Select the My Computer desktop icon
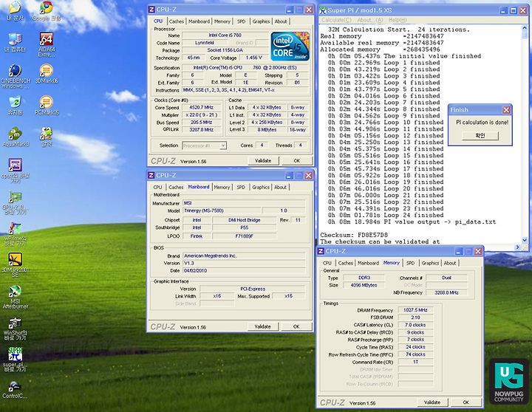 (x=15, y=42)
